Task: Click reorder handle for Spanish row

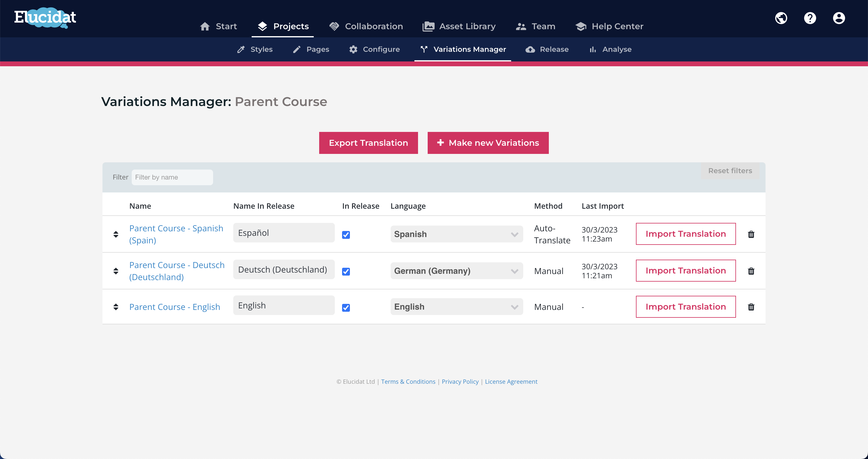Action: [x=115, y=234]
